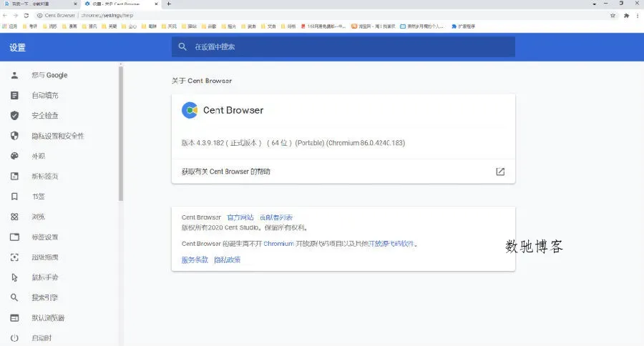Open the 服务条款 terms of service link
Image resolution: width=644 pixels, height=346 pixels.
pyautogui.click(x=195, y=259)
